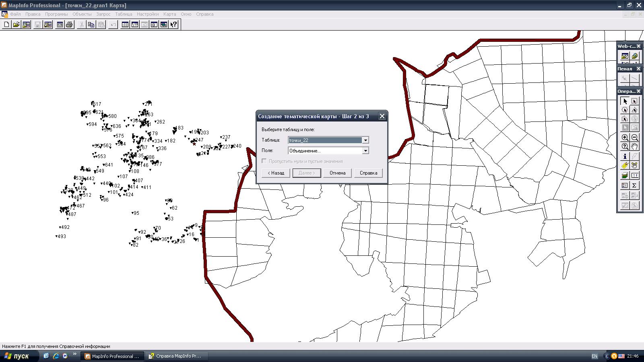Click the 'Далее >' button
Image resolution: width=644 pixels, height=362 pixels.
307,173
